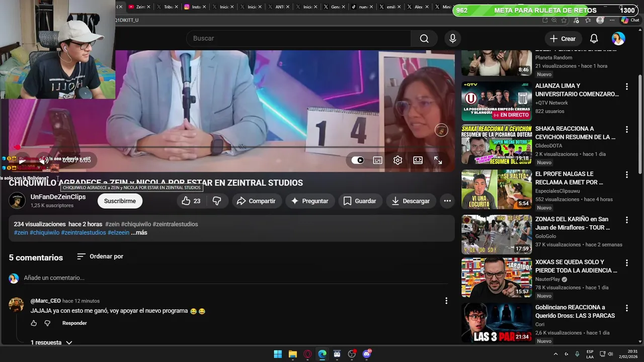Open ALIANZA LIMA Y UNIVERSITARIO live thumbnail
The height and width of the screenshot is (362, 644).
(497, 102)
